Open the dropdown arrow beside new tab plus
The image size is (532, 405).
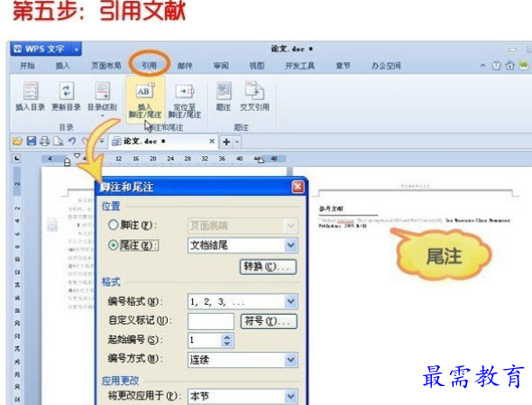click(x=237, y=142)
